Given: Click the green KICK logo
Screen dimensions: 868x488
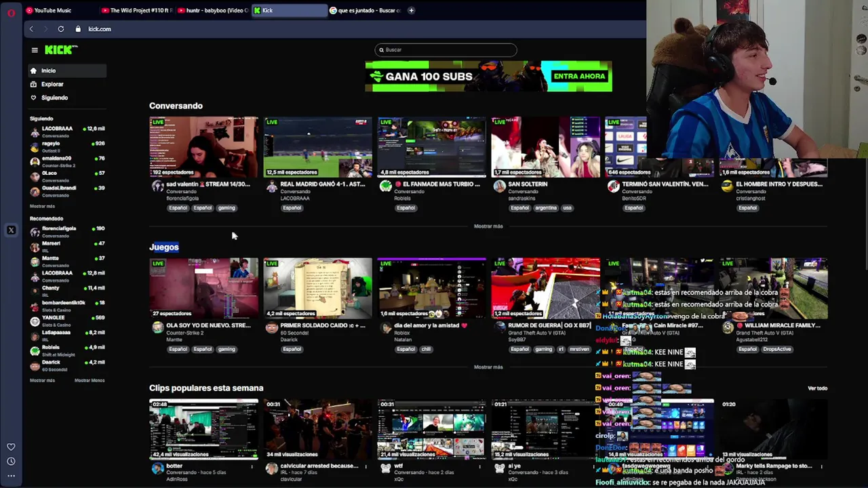Looking at the screenshot, I should [x=61, y=49].
